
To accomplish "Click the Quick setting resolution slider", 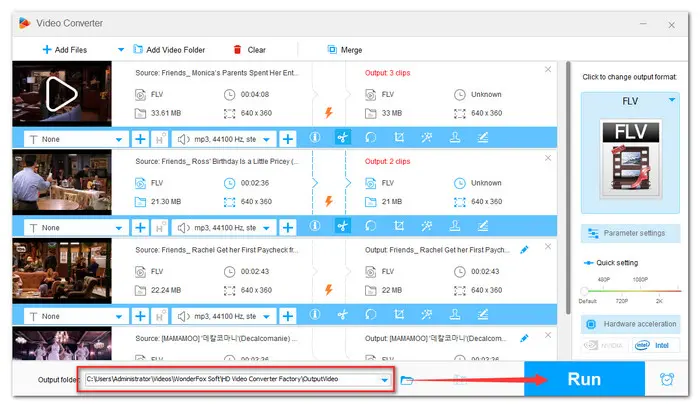I will coord(630,290).
